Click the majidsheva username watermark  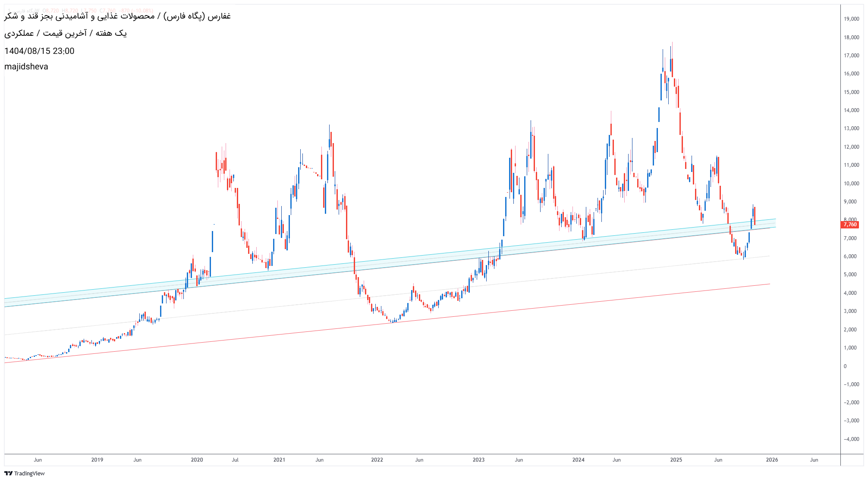point(26,66)
